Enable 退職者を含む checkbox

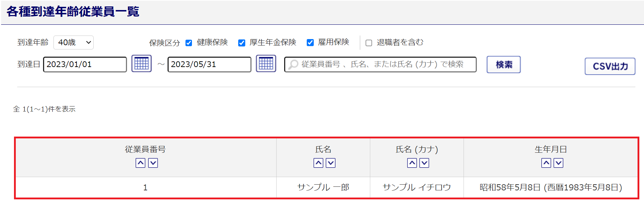(x=369, y=43)
